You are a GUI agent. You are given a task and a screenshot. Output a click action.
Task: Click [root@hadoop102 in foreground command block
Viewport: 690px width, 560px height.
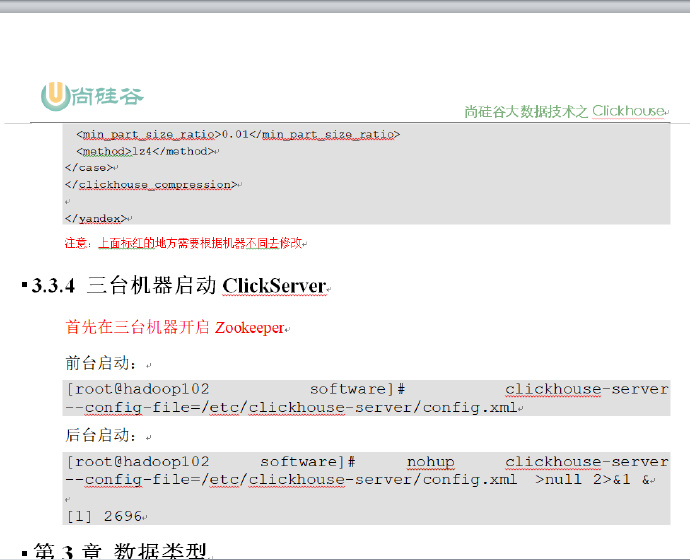pos(138,389)
